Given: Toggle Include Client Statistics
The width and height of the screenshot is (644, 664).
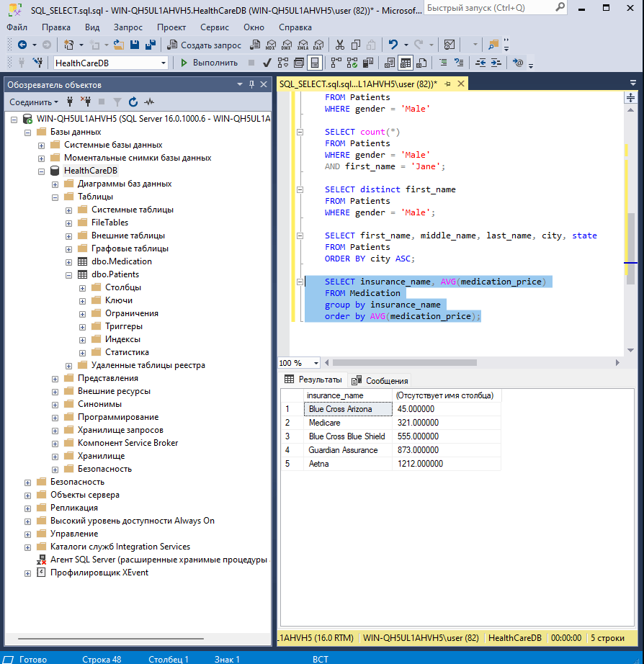Looking at the screenshot, I should point(368,63).
